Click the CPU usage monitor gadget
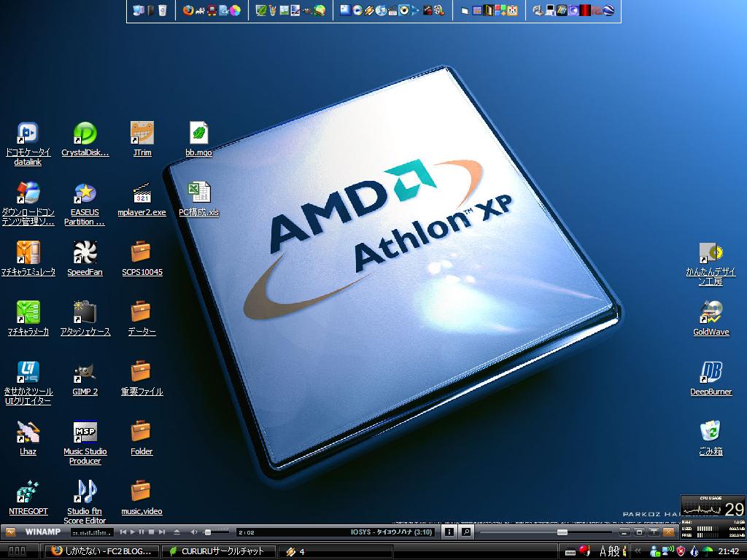This screenshot has height=560, width=747. (x=712, y=507)
